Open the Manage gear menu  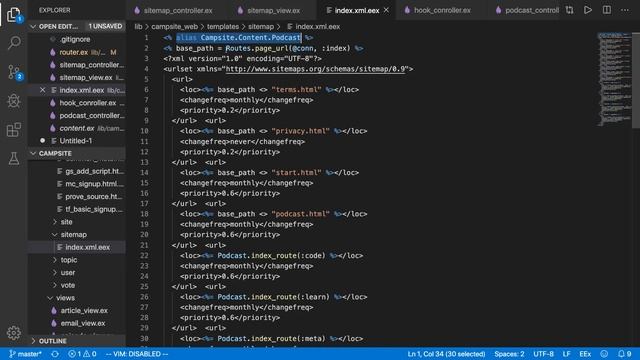[x=13, y=333]
